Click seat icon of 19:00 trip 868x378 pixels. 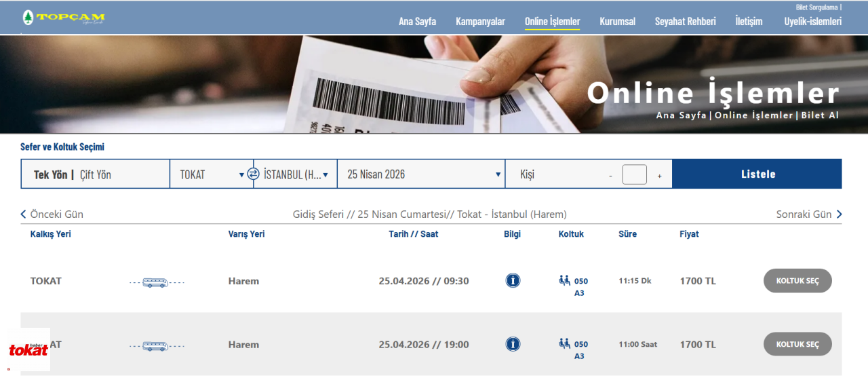(x=564, y=343)
